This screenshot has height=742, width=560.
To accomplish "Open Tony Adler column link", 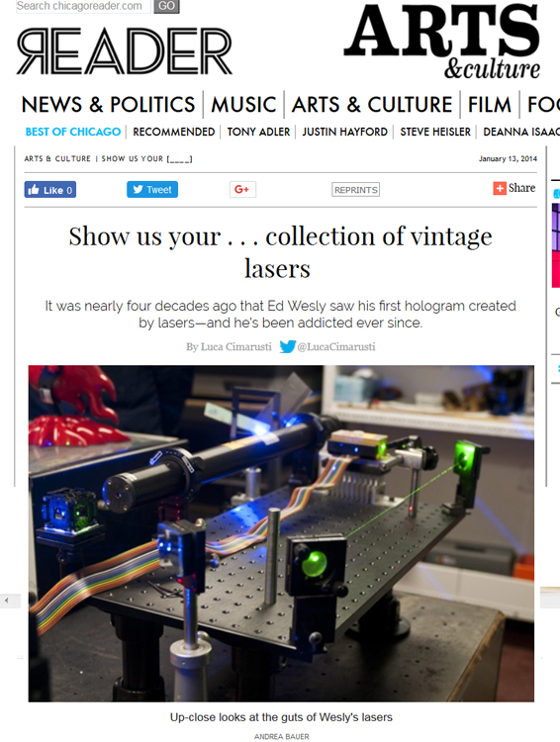I will [258, 132].
